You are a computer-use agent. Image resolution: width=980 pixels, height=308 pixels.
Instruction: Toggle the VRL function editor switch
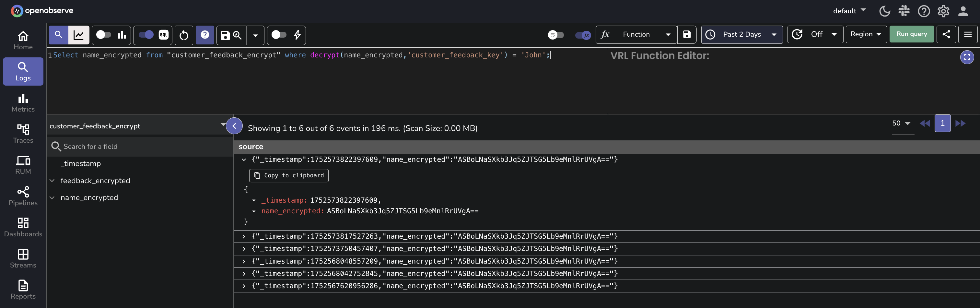[x=582, y=35]
